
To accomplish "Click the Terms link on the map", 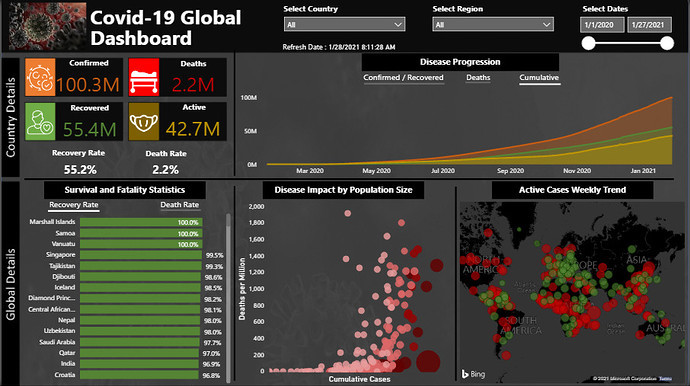I will 665,379.
